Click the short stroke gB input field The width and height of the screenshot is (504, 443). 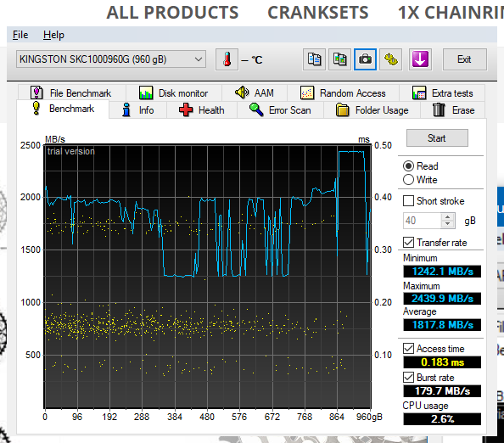coord(423,221)
